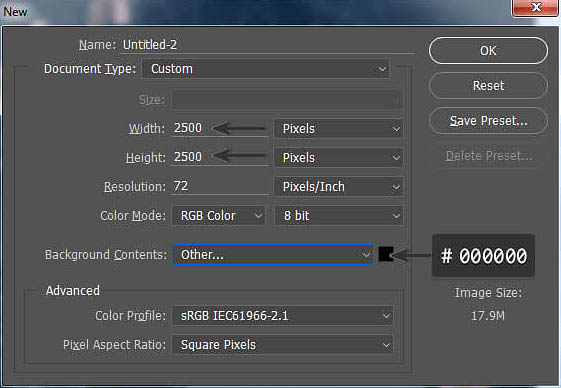Image resolution: width=561 pixels, height=388 pixels.
Task: Click the Delete Preset button
Action: coord(489,156)
